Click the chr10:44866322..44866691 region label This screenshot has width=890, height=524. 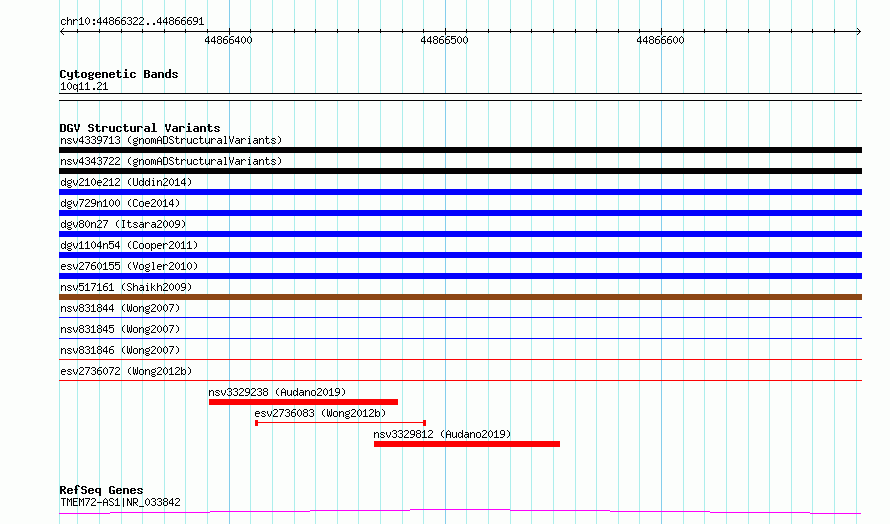(132, 22)
